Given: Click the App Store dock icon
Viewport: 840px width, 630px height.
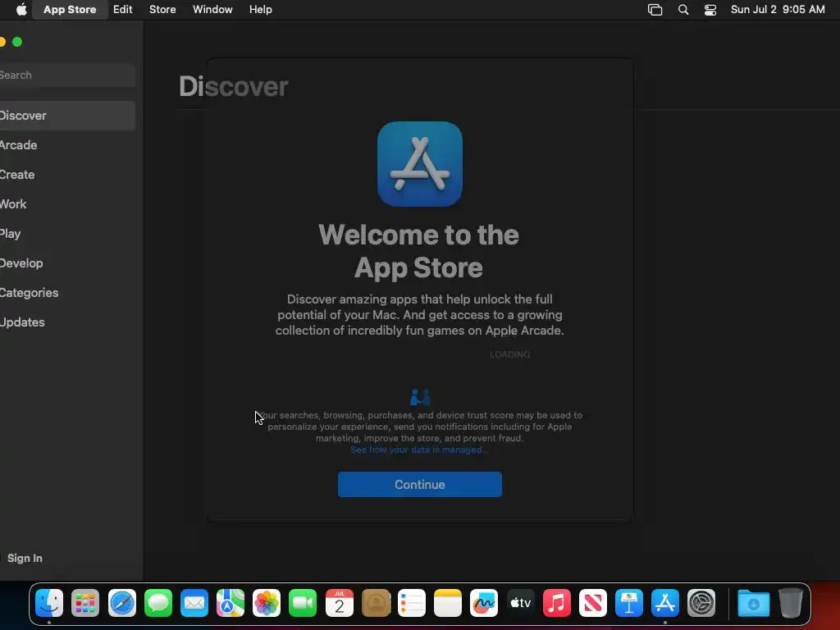Looking at the screenshot, I should [x=664, y=603].
